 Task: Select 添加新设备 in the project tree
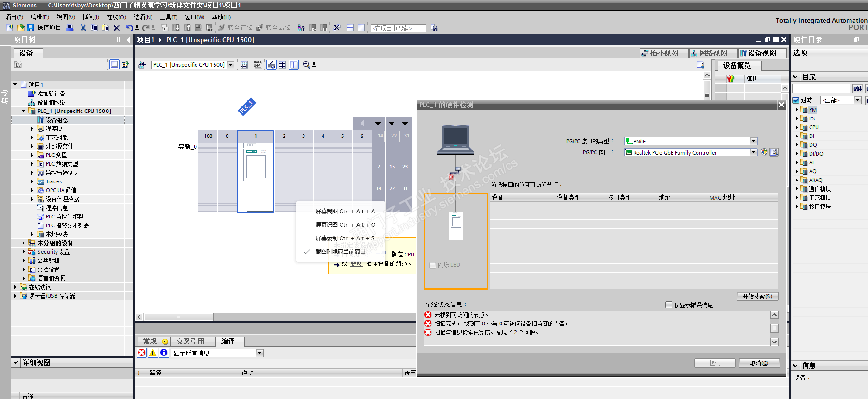51,94
